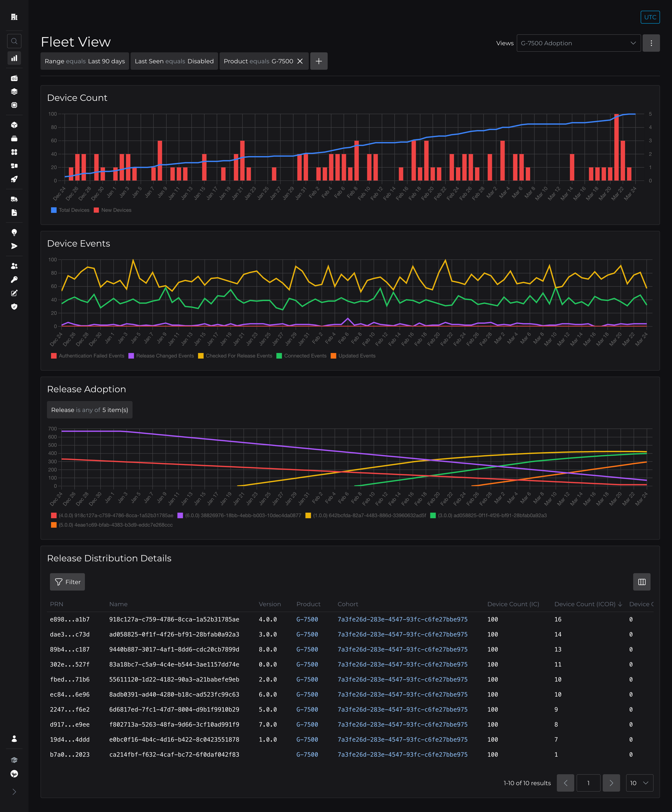This screenshot has height=812, width=672.
Task: Open the key icon in sidebar
Action: point(14,280)
